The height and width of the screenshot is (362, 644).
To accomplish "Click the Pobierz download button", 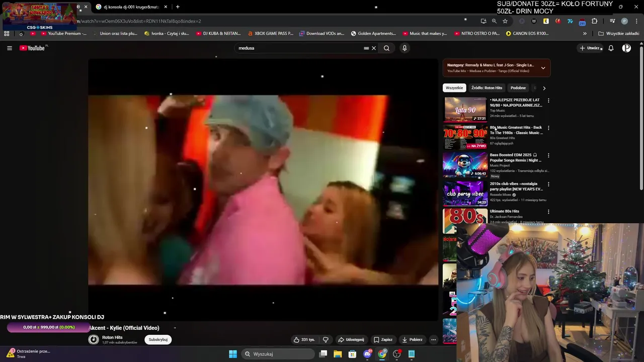I will click(412, 340).
